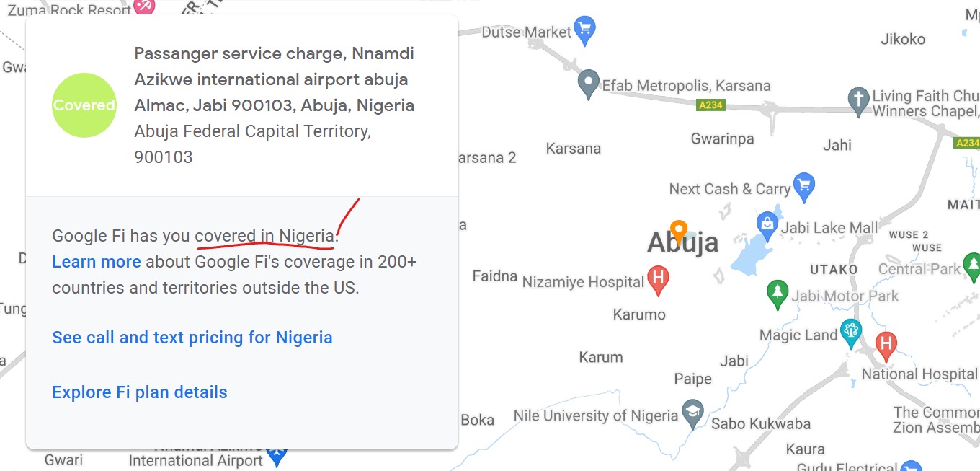Click the Nizamiye Hospital red H marker
Viewport: 980px width, 471px height.
point(658,280)
